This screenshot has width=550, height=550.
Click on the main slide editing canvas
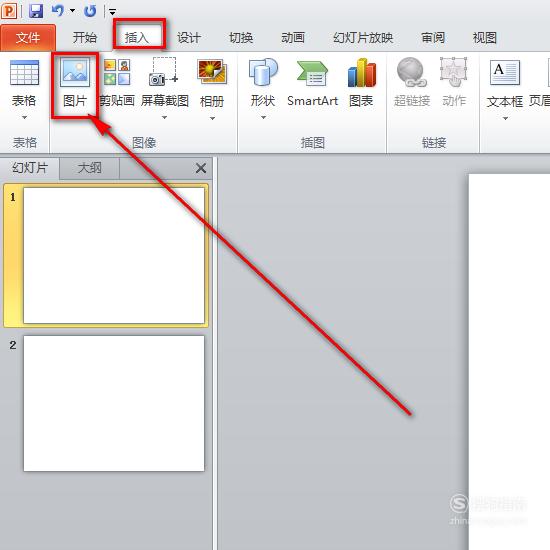coord(509,361)
